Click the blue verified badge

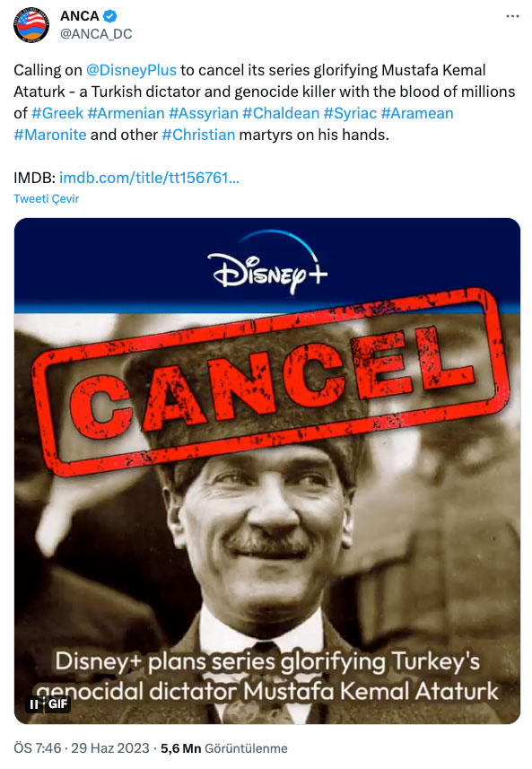point(109,16)
